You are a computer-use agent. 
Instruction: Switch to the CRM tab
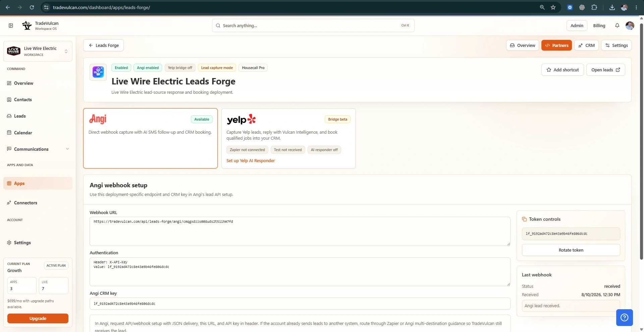pyautogui.click(x=586, y=45)
